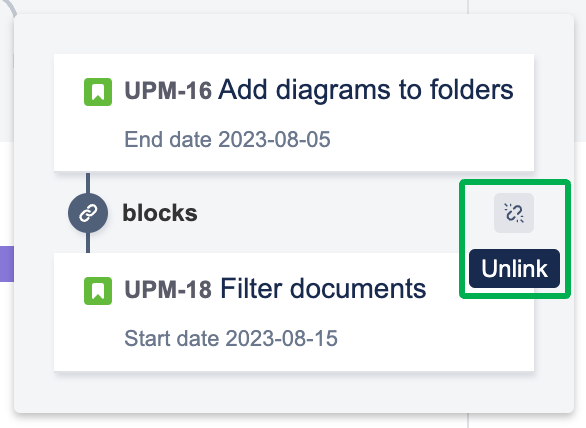Viewport: 586px width, 428px height.
Task: Click the popup's blank bottom margin
Action: pyautogui.click(x=294, y=392)
